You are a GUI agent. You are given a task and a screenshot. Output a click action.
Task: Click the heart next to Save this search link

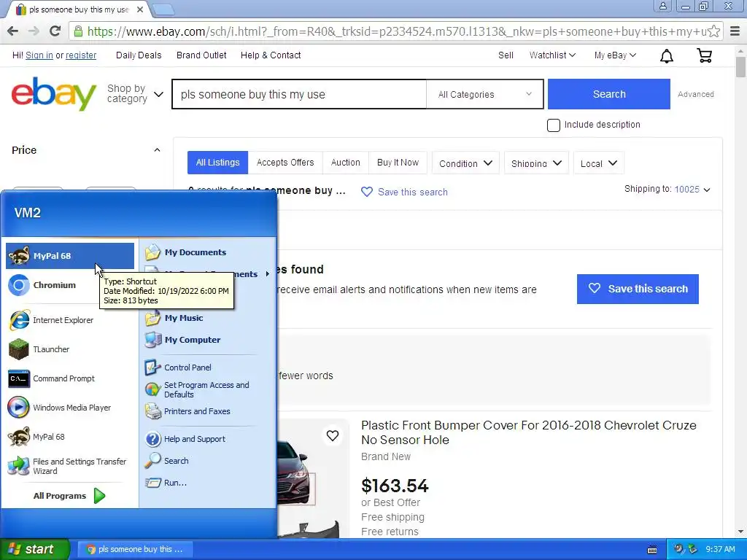click(x=366, y=192)
